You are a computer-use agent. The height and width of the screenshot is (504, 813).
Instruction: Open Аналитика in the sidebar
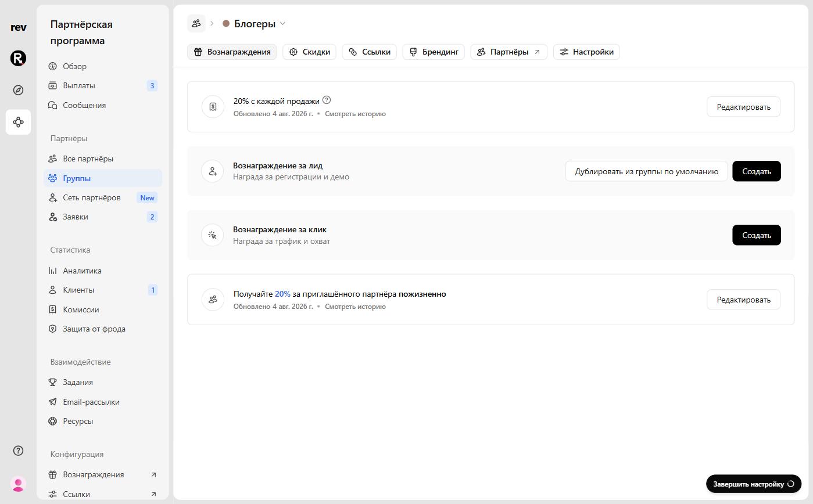point(103,271)
